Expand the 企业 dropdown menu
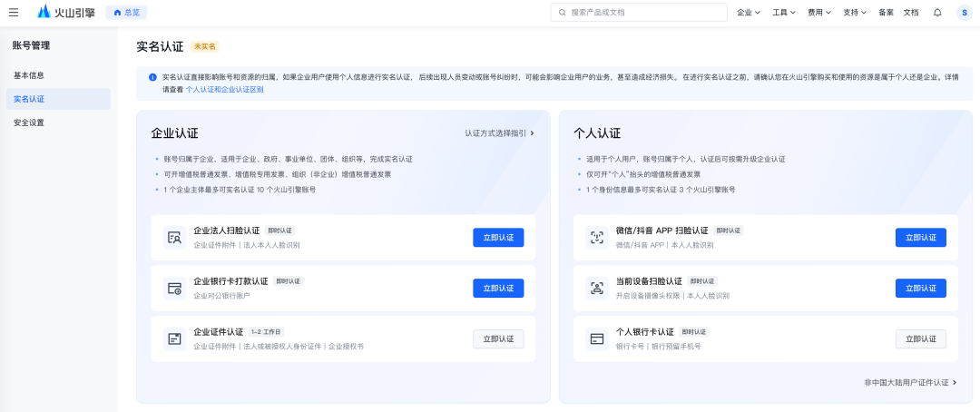Viewport: 980px width, 412px height. 748,13
